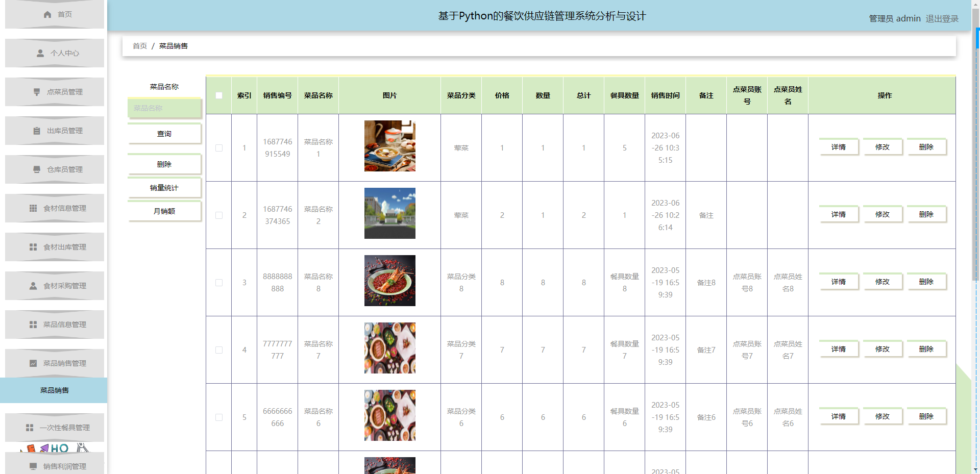The image size is (980, 474).
Task: Click the 查询 search button
Action: 164,134
